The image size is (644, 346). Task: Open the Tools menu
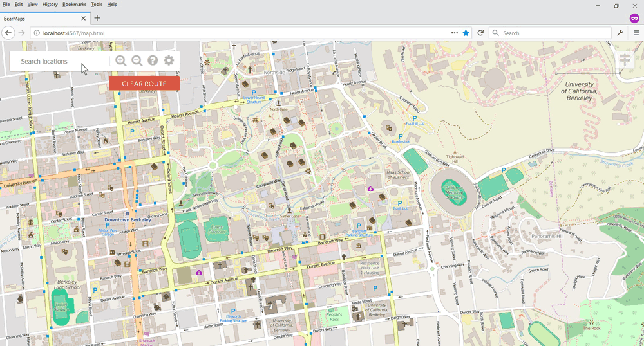point(97,4)
